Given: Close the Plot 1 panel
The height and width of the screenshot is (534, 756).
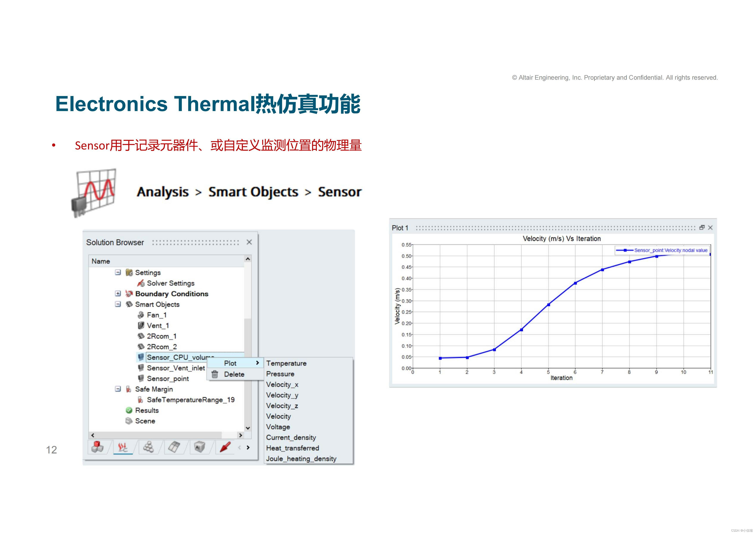Looking at the screenshot, I should click(710, 228).
